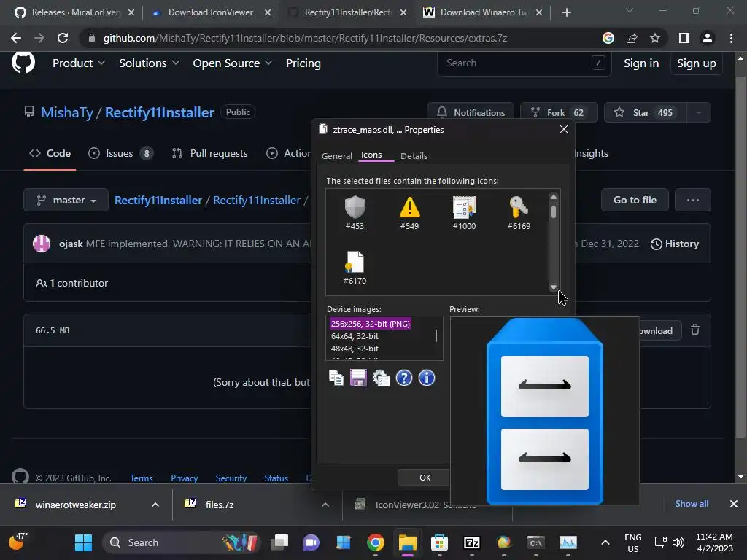Click the Go to file button
The image size is (747, 560).
(635, 200)
